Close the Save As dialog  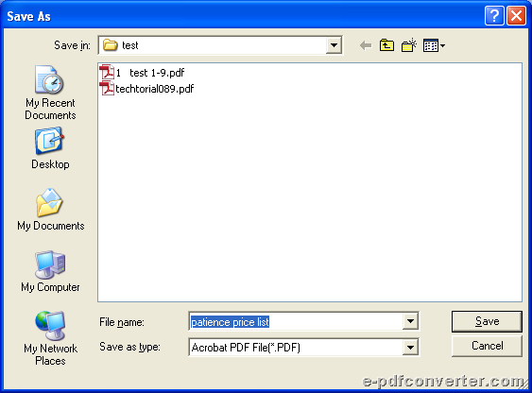tap(516, 16)
